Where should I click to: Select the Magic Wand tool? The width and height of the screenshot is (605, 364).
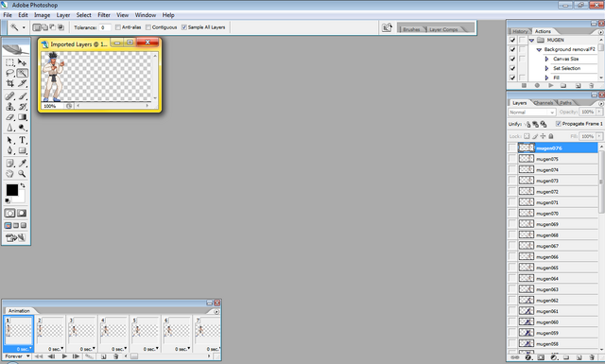pyautogui.click(x=23, y=73)
